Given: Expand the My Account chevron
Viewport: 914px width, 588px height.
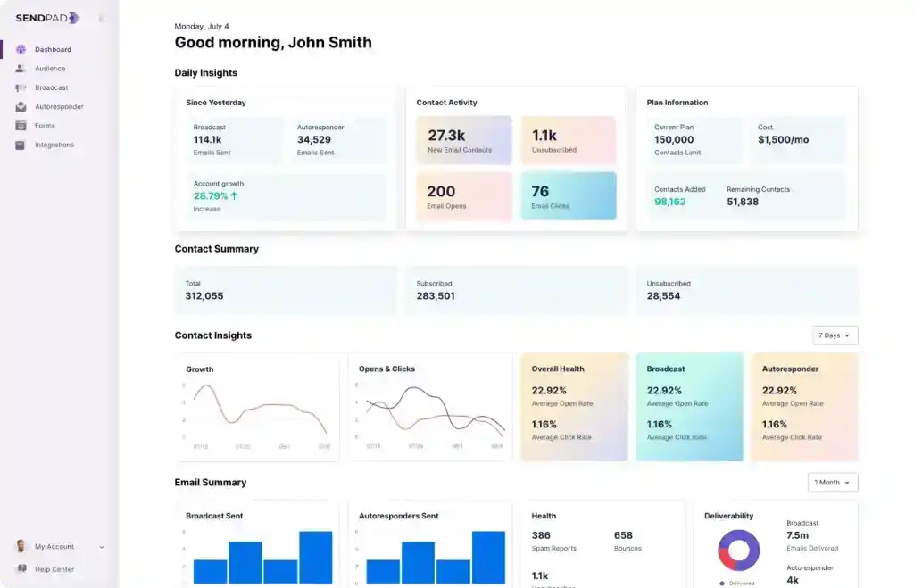Looking at the screenshot, I should [102, 547].
